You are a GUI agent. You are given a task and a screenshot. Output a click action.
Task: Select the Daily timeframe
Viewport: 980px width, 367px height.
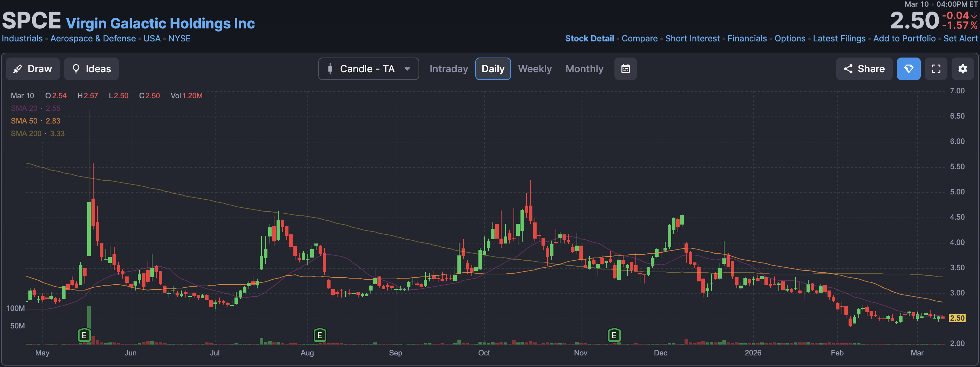493,69
